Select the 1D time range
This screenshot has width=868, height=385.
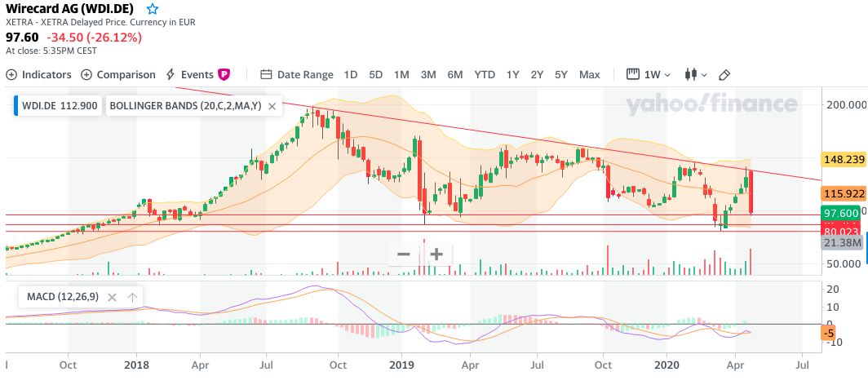tap(350, 74)
